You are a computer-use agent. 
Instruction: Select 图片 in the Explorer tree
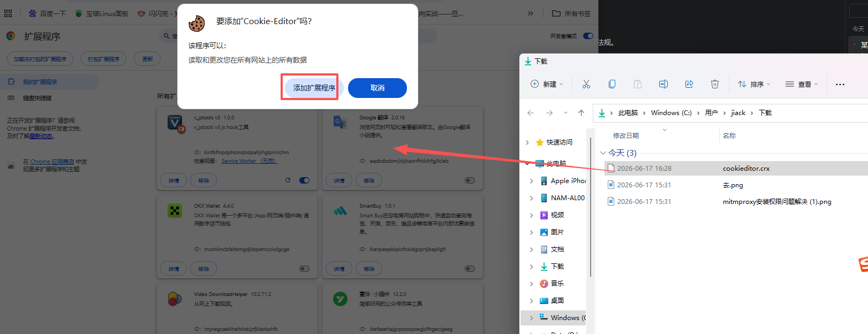557,232
